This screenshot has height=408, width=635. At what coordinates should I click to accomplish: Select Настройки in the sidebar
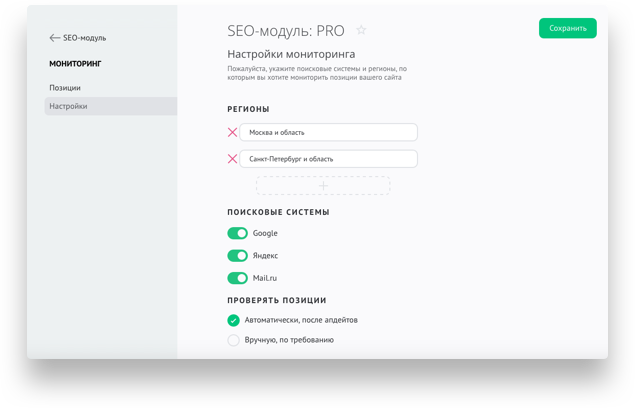point(68,106)
